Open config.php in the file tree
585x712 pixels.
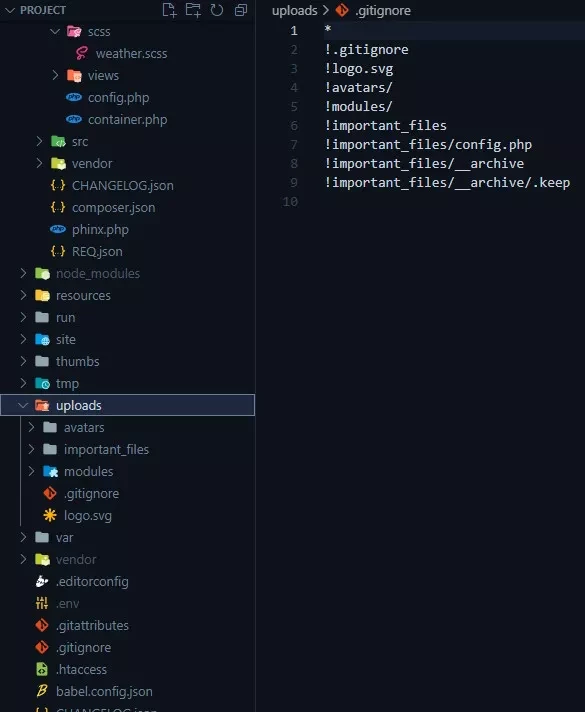pyautogui.click(x=118, y=98)
